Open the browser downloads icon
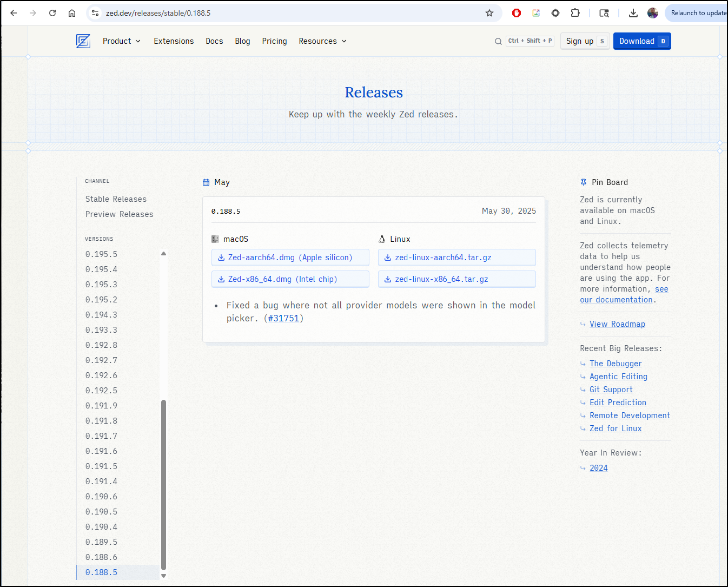 pos(633,13)
